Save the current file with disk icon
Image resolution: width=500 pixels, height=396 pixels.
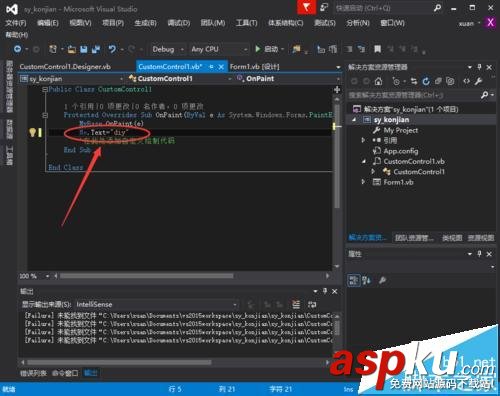[x=84, y=50]
